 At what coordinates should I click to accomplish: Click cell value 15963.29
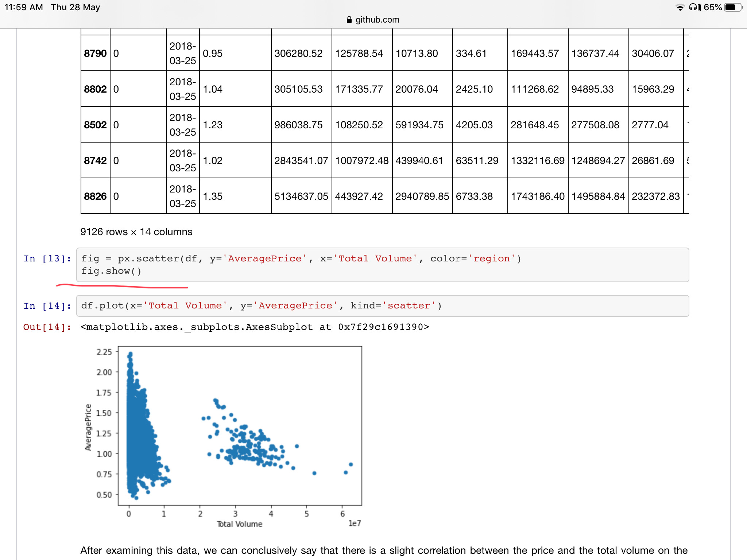pyautogui.click(x=653, y=89)
